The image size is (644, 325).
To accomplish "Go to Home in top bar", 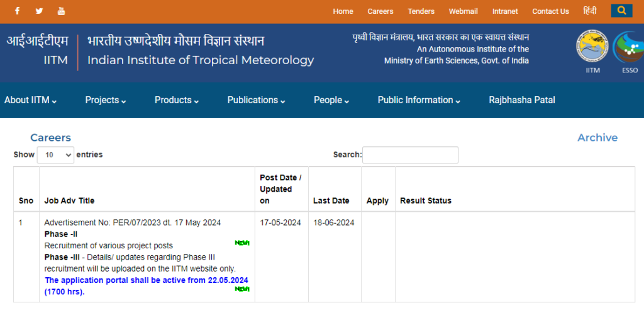I will coord(343,11).
